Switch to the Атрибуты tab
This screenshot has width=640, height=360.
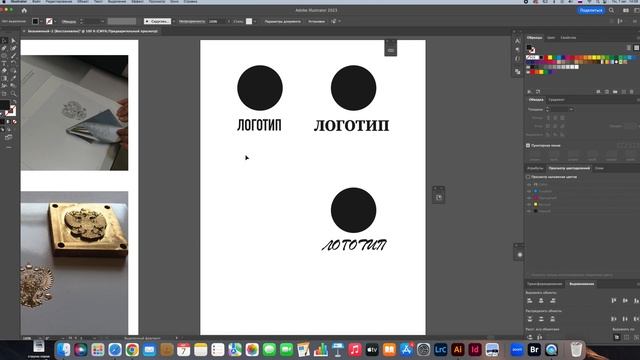click(535, 168)
